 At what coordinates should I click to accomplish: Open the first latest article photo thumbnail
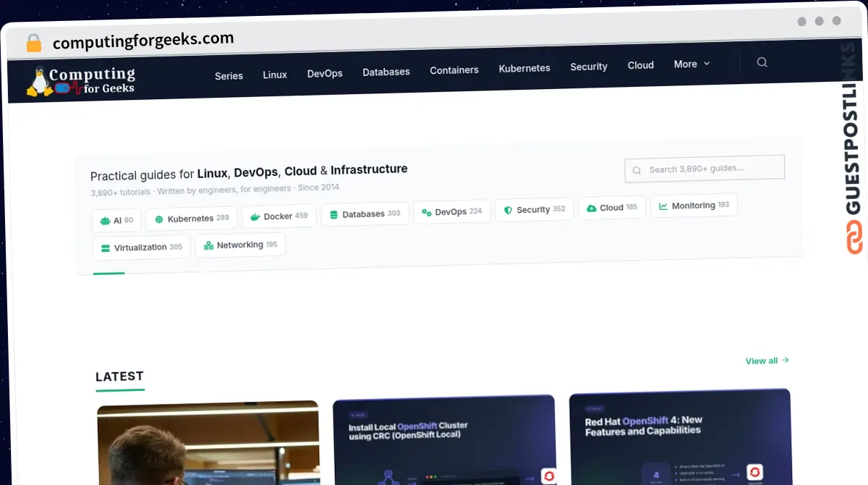click(x=208, y=443)
